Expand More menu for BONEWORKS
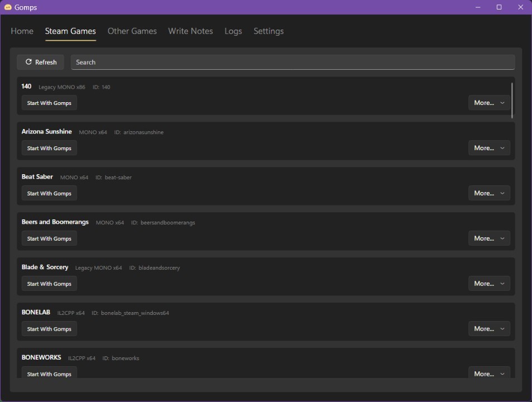The height and width of the screenshot is (402, 532). click(489, 372)
